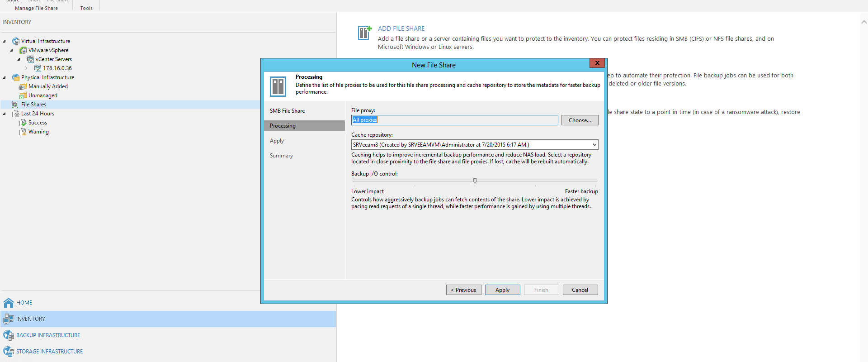Click the Storage Infrastructure icon
The image size is (868, 362).
coord(9,352)
